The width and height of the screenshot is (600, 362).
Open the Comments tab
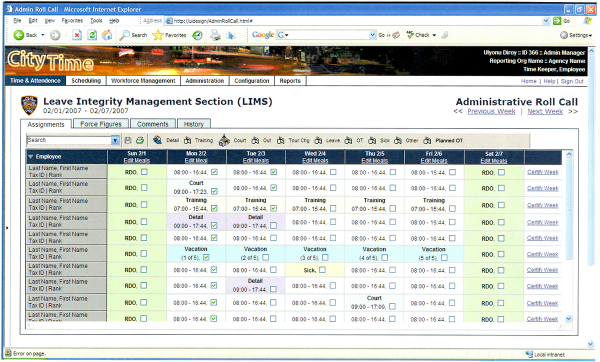pos(153,124)
